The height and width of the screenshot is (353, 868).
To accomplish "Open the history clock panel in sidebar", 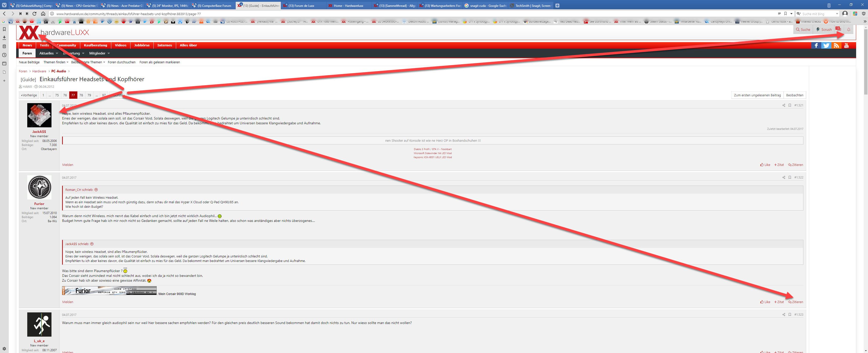I will pyautogui.click(x=4, y=55).
